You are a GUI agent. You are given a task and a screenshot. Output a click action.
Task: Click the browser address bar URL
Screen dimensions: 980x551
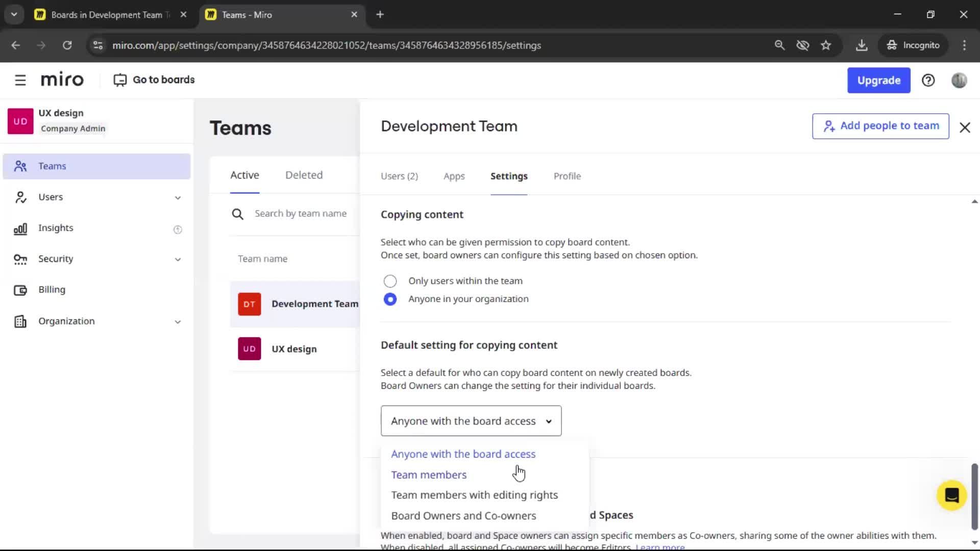tap(327, 45)
